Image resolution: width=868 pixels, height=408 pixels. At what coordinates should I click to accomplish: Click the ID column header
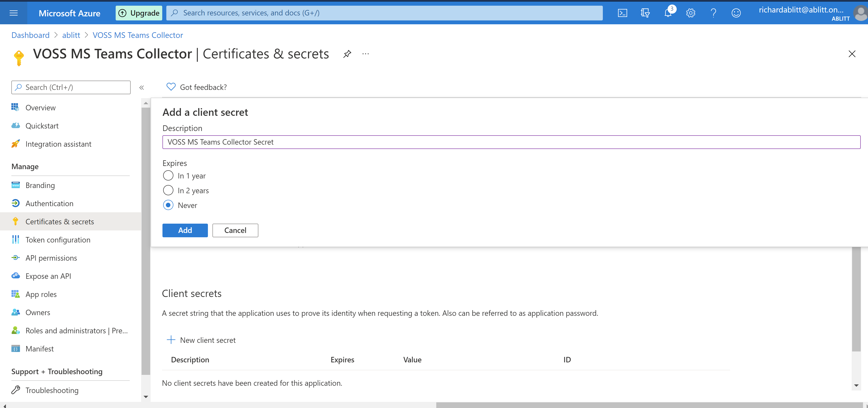(x=567, y=359)
